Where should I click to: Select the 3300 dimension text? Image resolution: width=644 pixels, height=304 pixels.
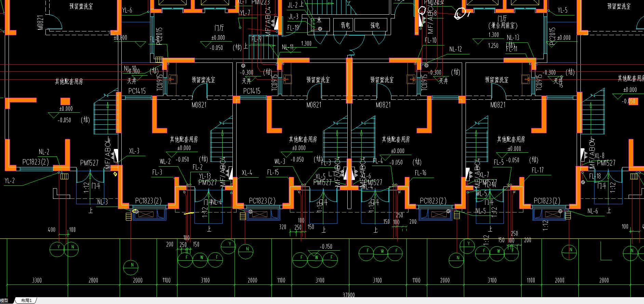tap(37, 280)
